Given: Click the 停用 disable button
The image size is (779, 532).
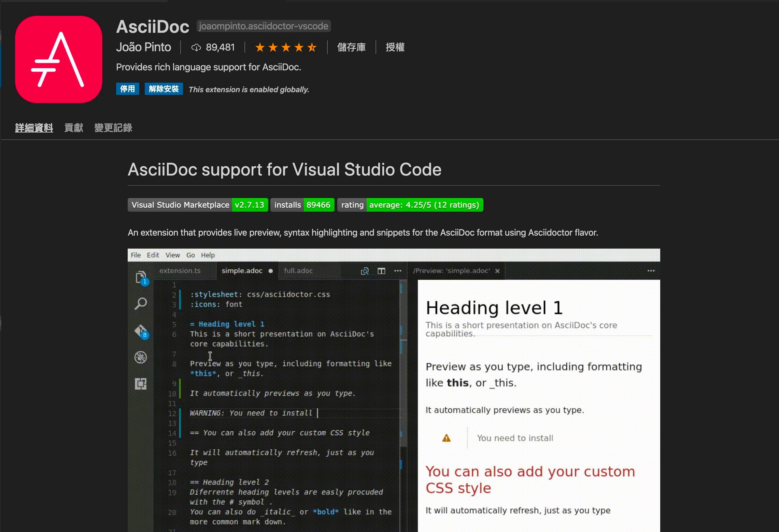Looking at the screenshot, I should point(127,89).
